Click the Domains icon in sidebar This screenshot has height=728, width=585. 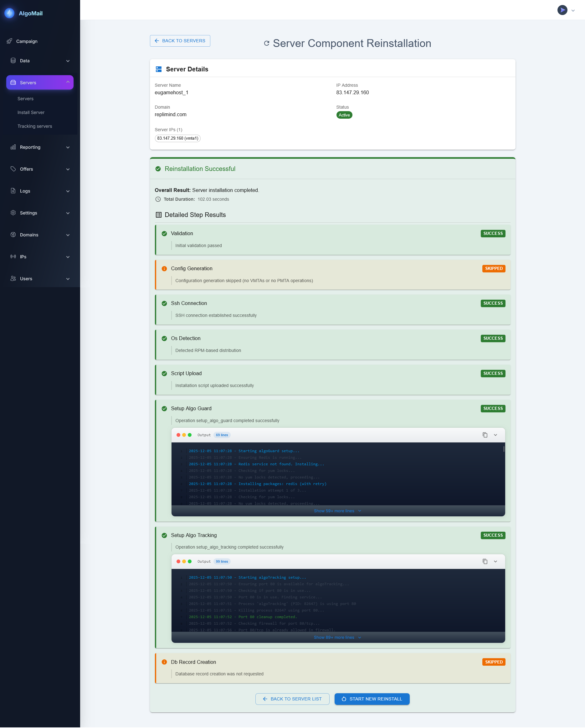13,234
